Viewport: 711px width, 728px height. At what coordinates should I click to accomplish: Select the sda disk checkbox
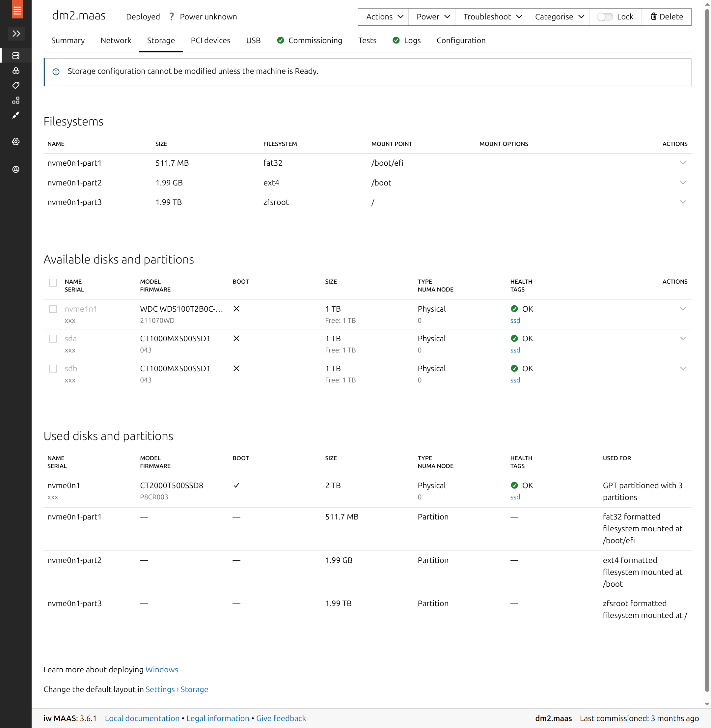[53, 338]
